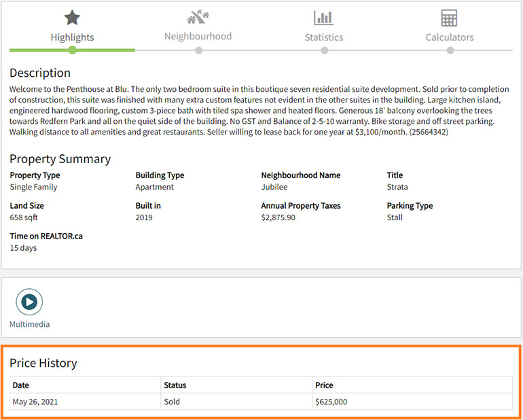Open the Highlights tab label
The image size is (523, 420).
click(72, 37)
